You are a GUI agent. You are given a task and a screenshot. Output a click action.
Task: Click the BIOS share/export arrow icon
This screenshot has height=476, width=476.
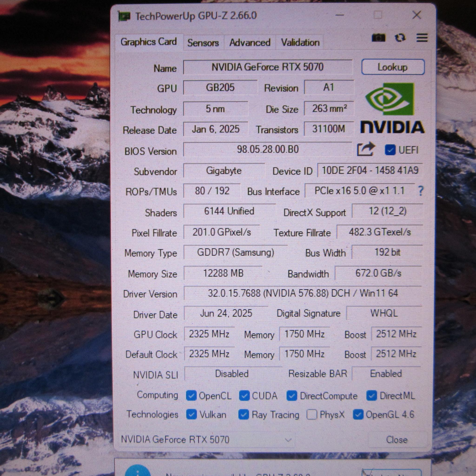coord(366,149)
